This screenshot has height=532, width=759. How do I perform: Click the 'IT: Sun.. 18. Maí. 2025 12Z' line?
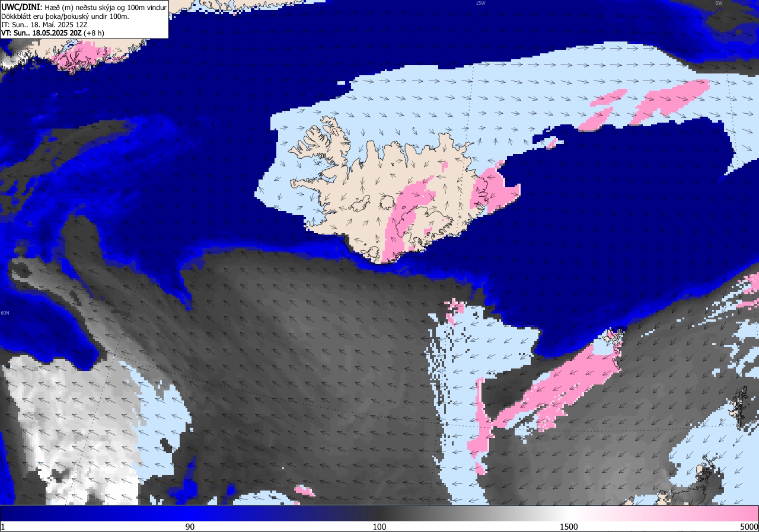tap(44, 24)
